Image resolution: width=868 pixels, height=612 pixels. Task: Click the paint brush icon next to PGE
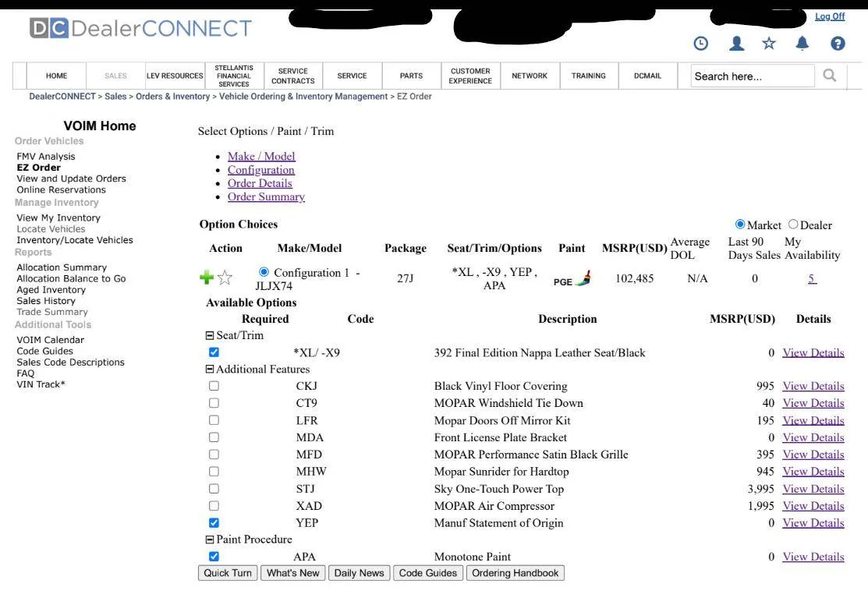583,278
